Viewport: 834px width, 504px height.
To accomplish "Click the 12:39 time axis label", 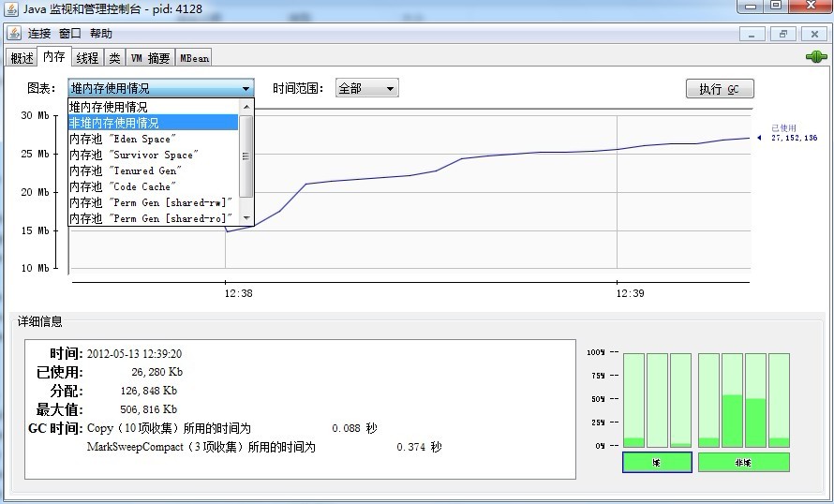I will [x=631, y=293].
